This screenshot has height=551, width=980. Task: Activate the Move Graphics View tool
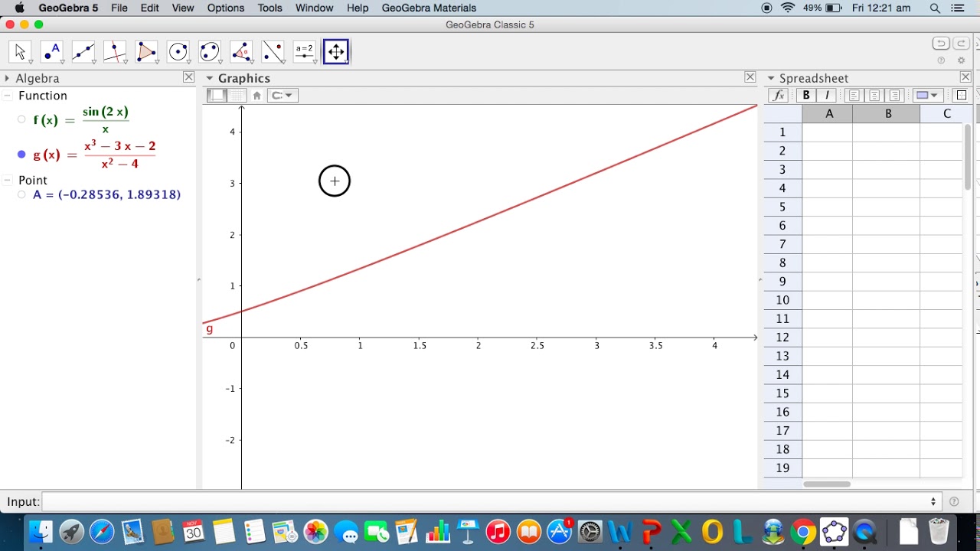336,52
